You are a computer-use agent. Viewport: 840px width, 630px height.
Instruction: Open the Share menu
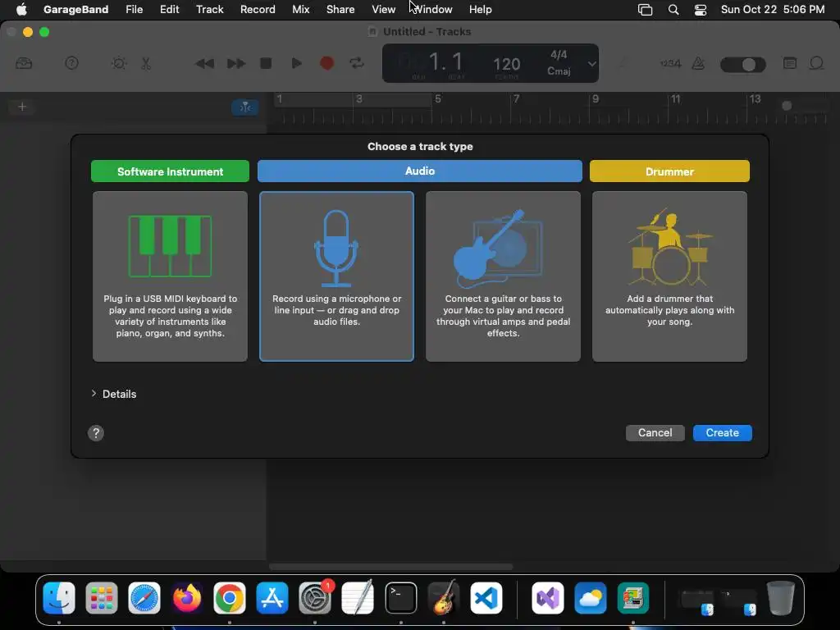point(340,9)
